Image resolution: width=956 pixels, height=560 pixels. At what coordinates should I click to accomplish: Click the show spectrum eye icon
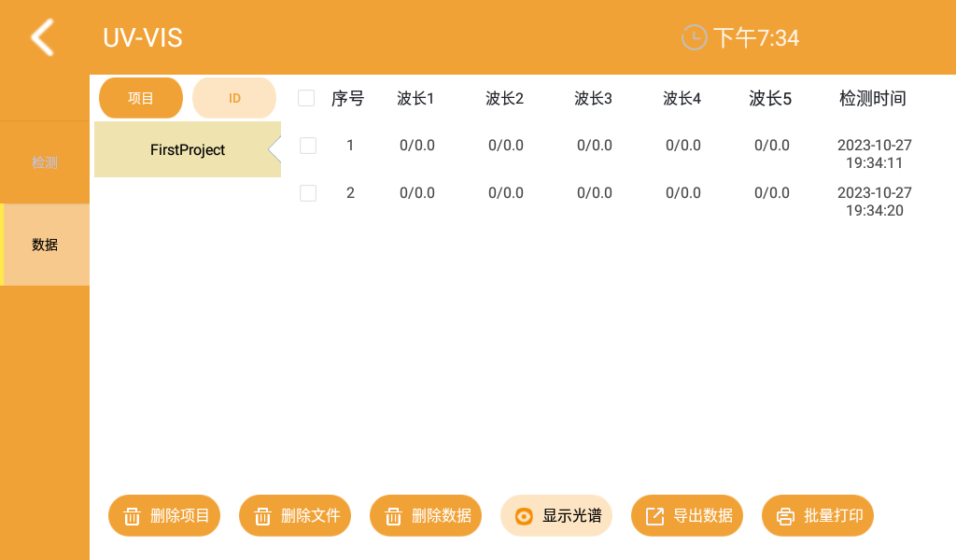[x=524, y=515]
